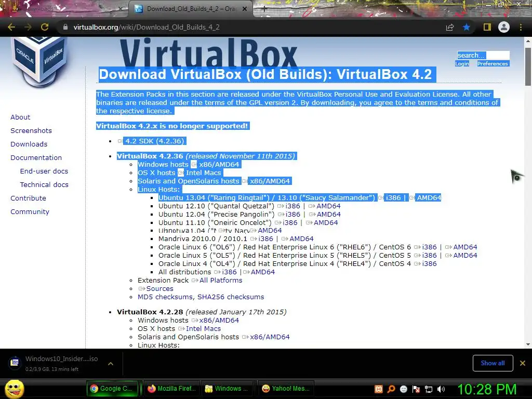Dismiss the downloads bar
The height and width of the screenshot is (399, 532).
click(x=523, y=363)
